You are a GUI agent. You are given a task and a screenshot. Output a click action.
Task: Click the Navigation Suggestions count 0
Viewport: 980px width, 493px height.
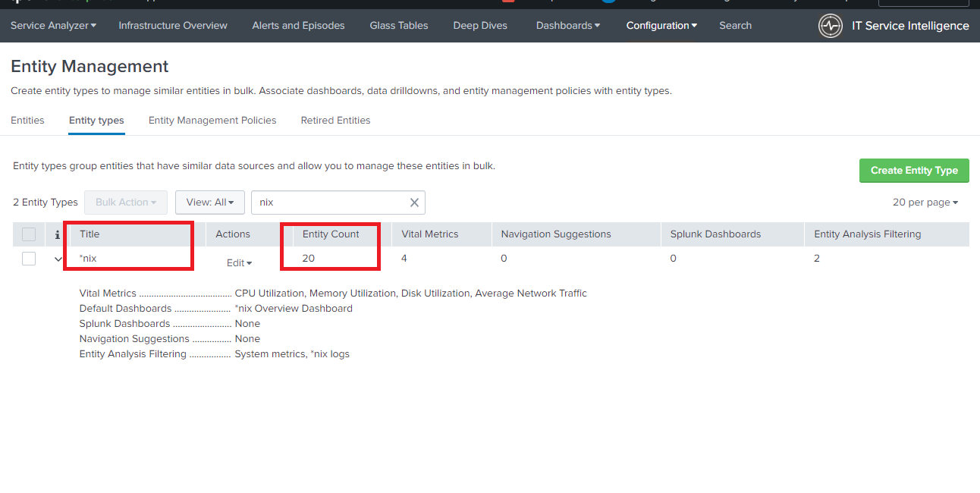click(504, 259)
